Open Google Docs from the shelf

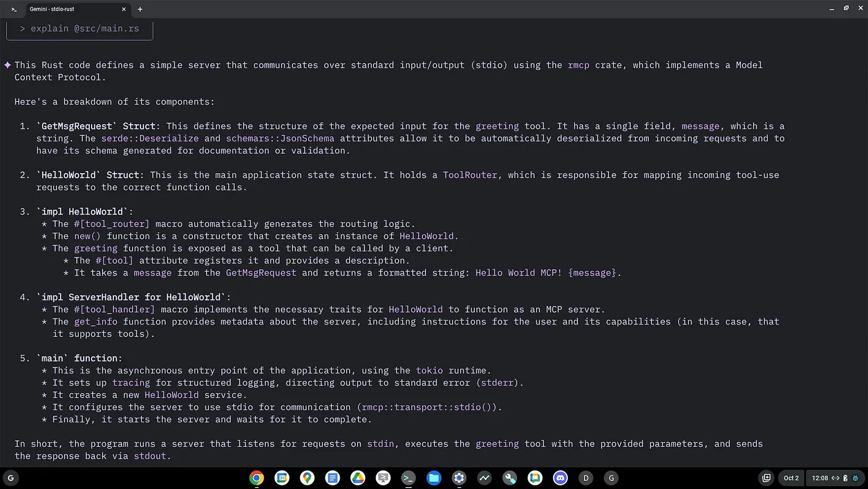pos(333,478)
